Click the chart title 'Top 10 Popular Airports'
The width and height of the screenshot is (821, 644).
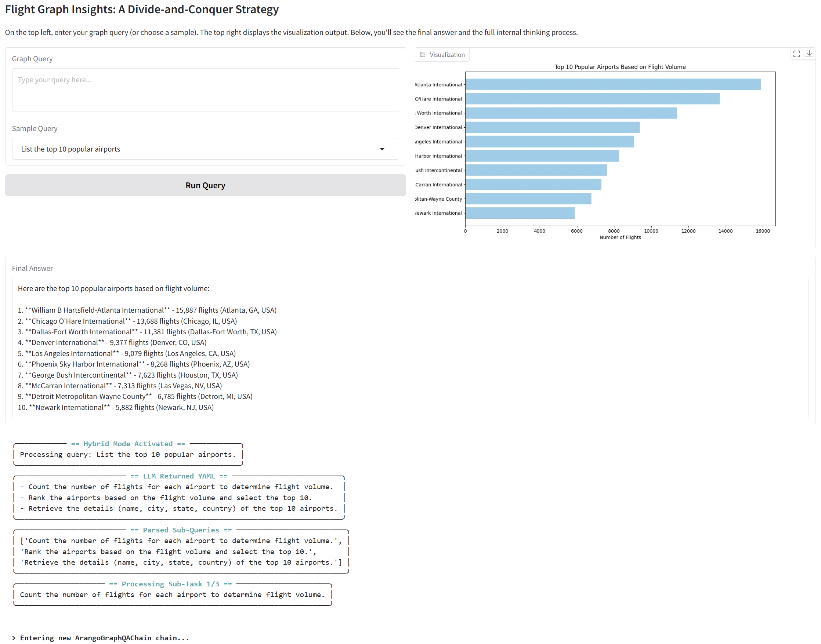coord(619,67)
